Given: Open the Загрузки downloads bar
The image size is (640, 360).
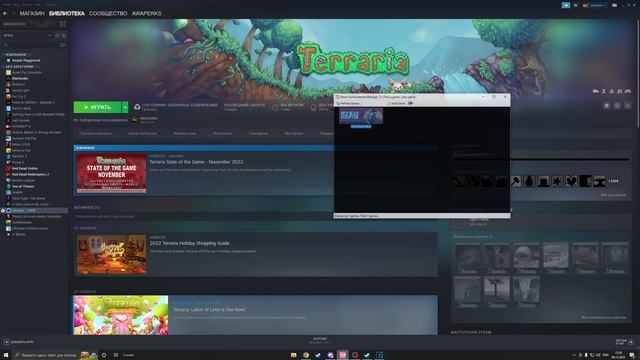Looking at the screenshot, I should pos(320,340).
